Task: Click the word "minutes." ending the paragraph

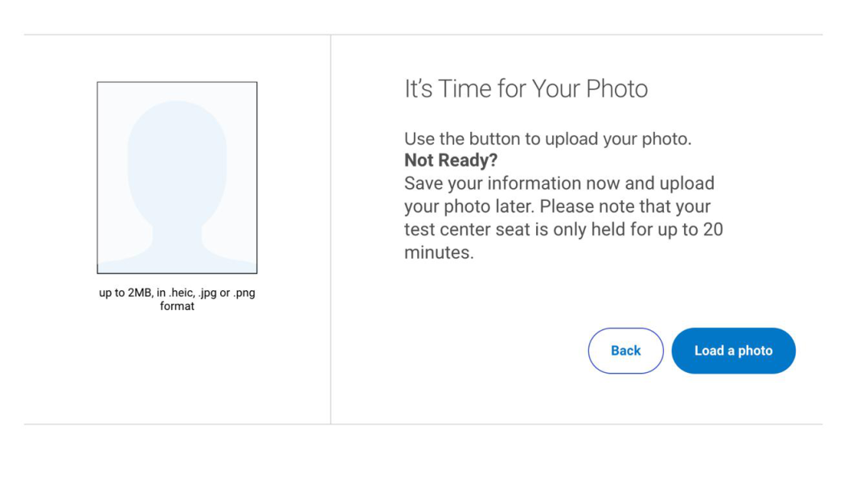Action: (439, 252)
